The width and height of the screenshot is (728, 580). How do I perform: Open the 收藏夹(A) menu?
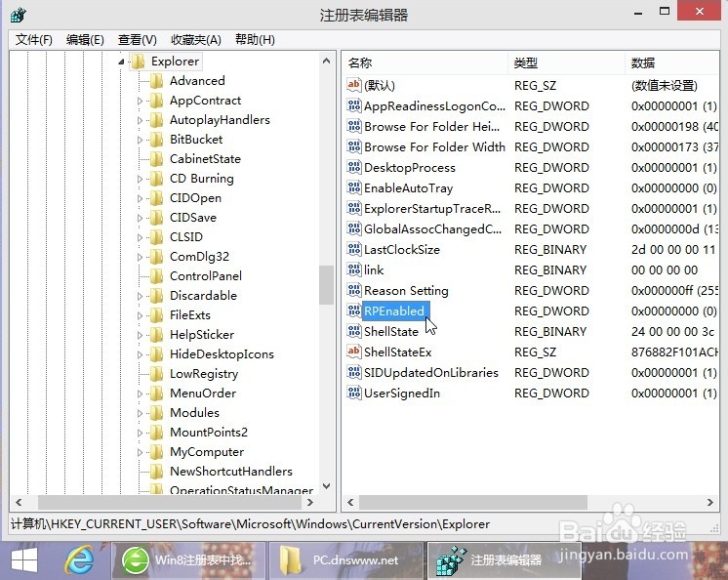pos(196,39)
